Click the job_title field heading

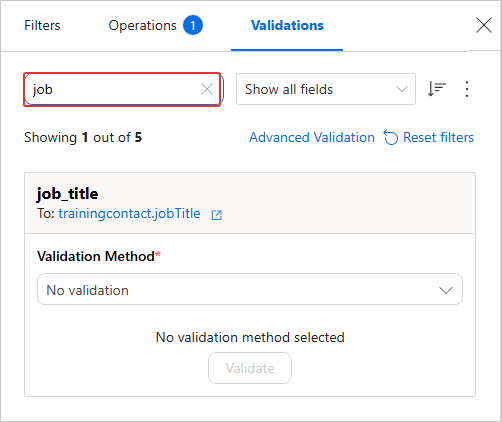coord(67,194)
